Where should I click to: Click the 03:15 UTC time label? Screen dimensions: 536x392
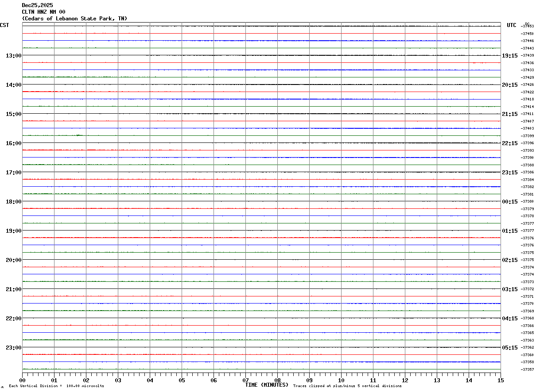click(x=509, y=289)
